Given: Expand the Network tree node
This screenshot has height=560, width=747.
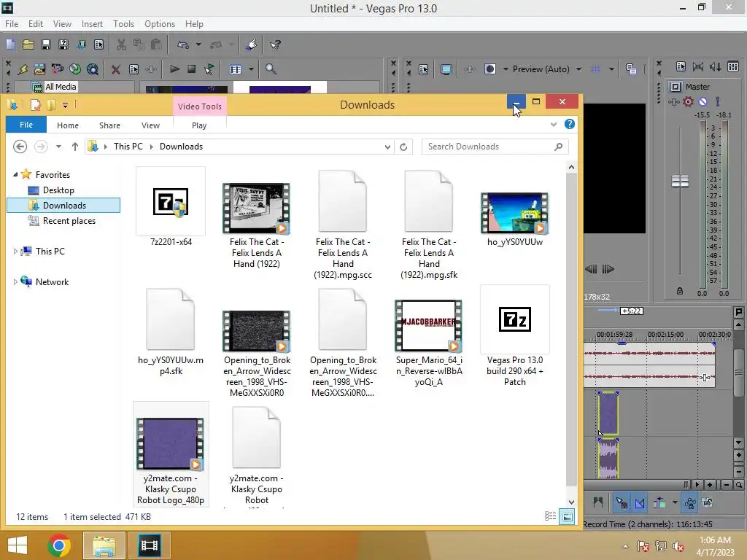Looking at the screenshot, I should click(x=15, y=282).
